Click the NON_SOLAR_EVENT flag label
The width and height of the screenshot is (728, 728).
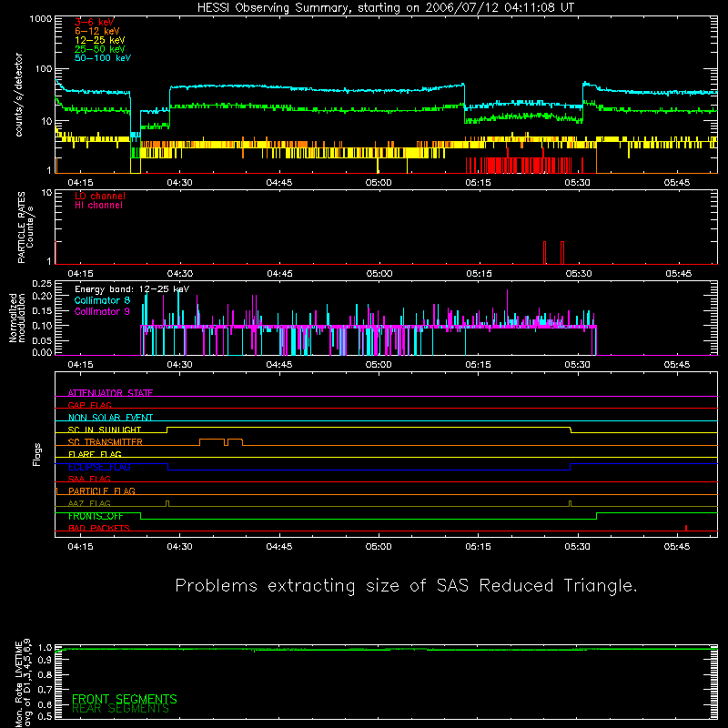[x=110, y=418]
